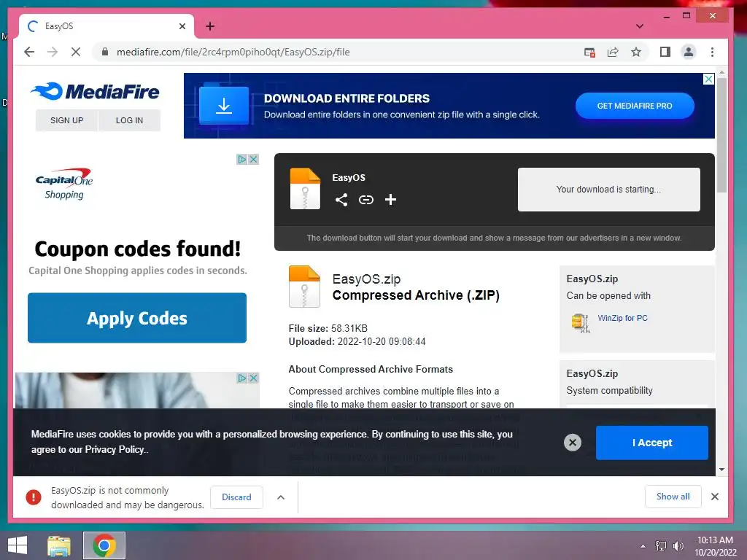The width and height of the screenshot is (747, 560).
Task: Close the downloads bar
Action: coord(715,497)
